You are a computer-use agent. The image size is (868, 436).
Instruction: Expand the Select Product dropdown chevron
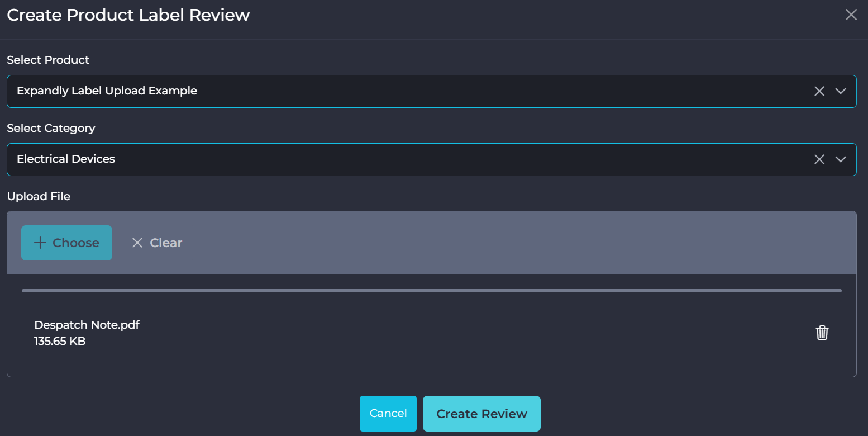[841, 91]
